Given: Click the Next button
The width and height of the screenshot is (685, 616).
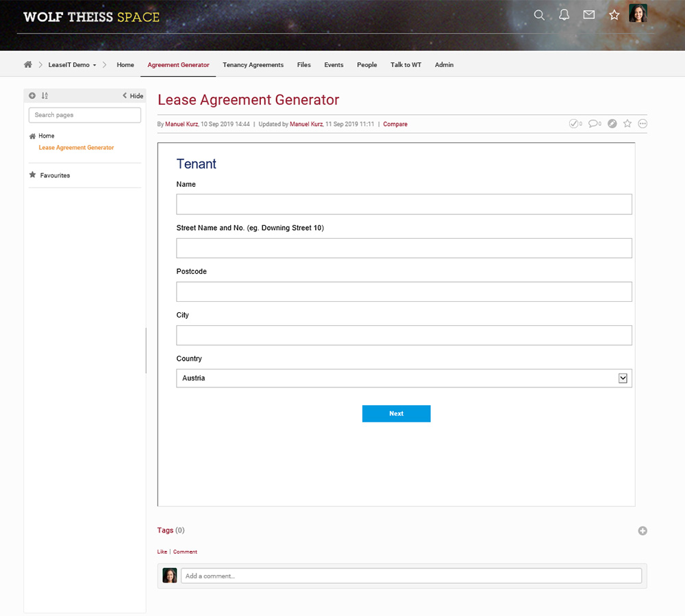Looking at the screenshot, I should (396, 413).
